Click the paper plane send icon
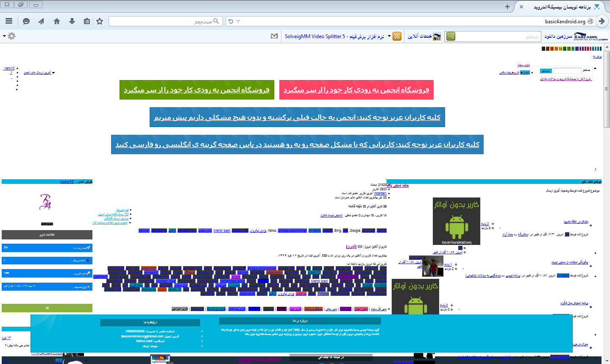 click(x=41, y=21)
